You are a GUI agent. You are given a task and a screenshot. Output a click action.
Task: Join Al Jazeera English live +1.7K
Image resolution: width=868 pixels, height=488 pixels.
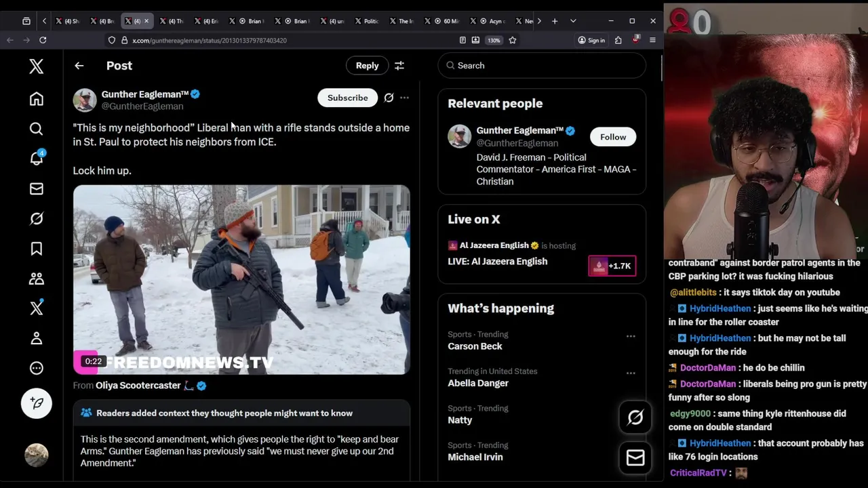612,266
